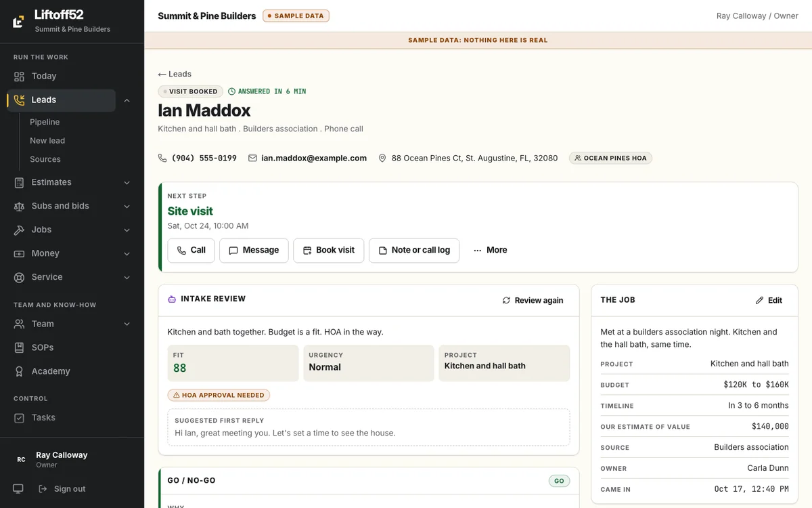This screenshot has width=812, height=508.
Task: Click the monitor display icon near Sign out
Action: point(18,489)
